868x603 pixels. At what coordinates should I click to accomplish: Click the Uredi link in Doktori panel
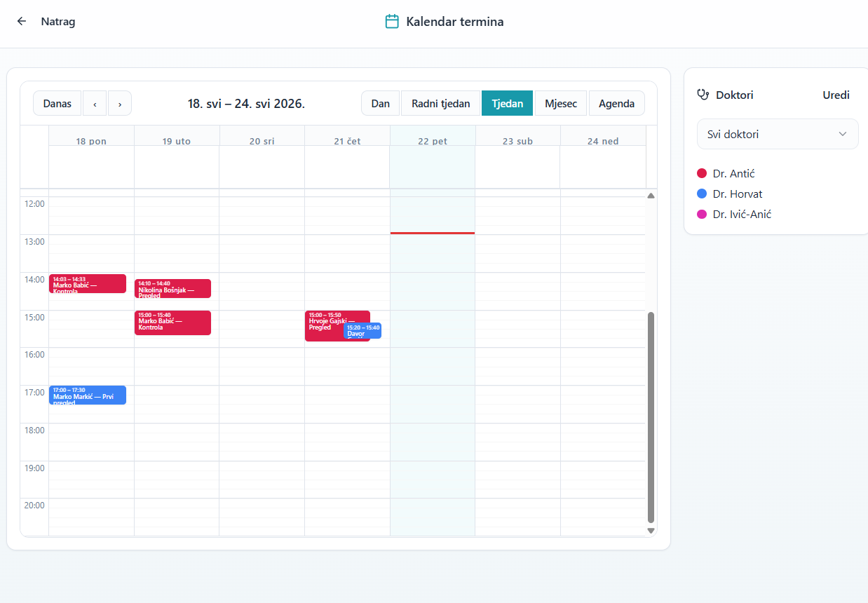(836, 95)
